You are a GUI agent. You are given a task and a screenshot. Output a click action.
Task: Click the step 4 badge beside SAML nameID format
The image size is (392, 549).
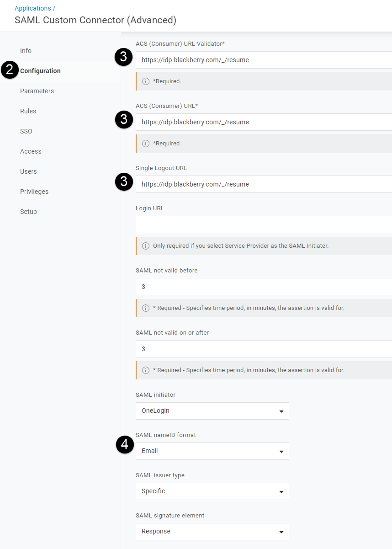[x=124, y=444]
